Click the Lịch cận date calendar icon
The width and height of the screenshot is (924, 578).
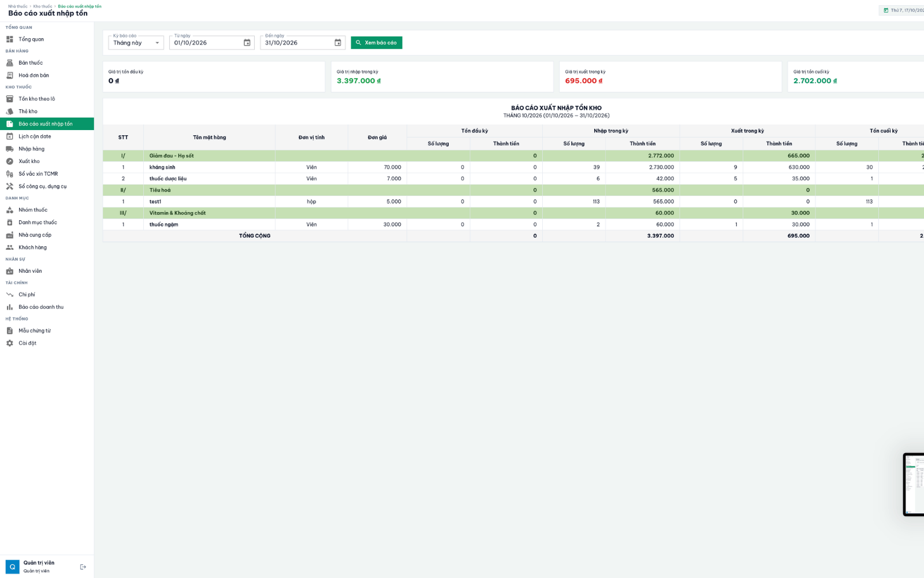9,136
